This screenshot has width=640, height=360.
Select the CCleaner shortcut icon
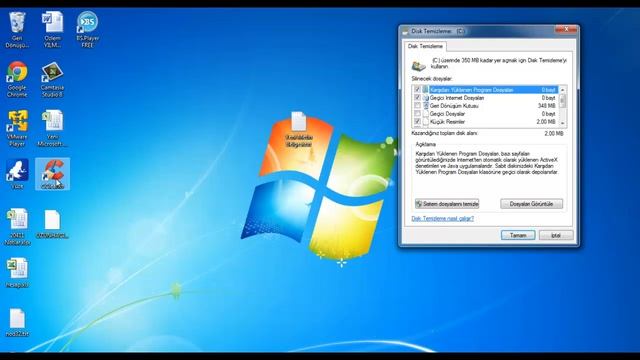tap(53, 174)
